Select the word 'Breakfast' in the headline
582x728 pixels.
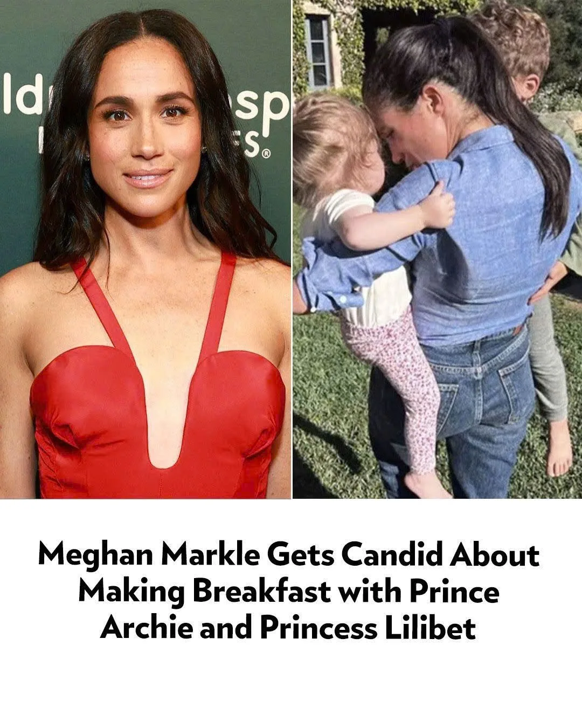261,592
